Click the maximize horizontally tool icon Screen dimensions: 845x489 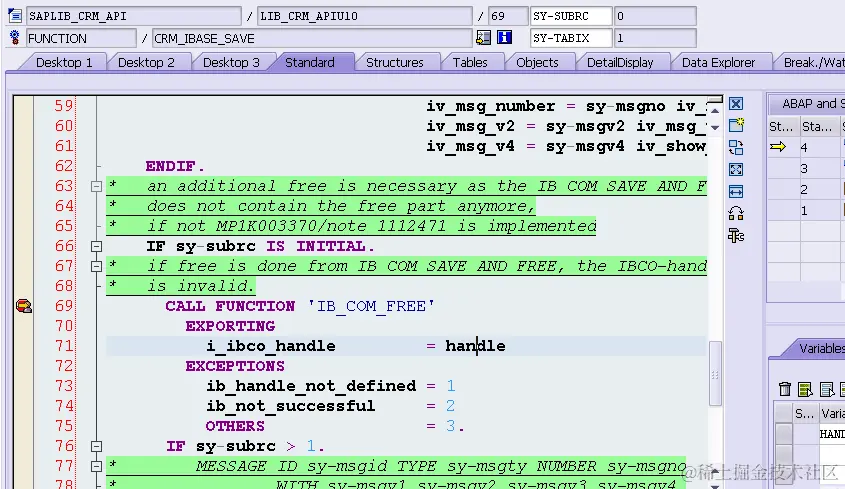(736, 191)
